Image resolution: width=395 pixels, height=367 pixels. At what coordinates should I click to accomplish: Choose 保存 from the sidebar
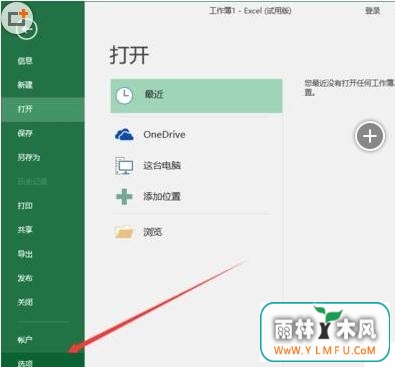25,133
